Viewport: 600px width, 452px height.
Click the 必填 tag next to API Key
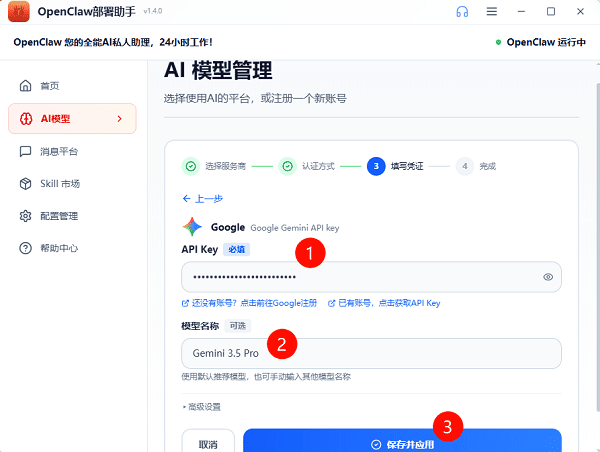point(236,250)
